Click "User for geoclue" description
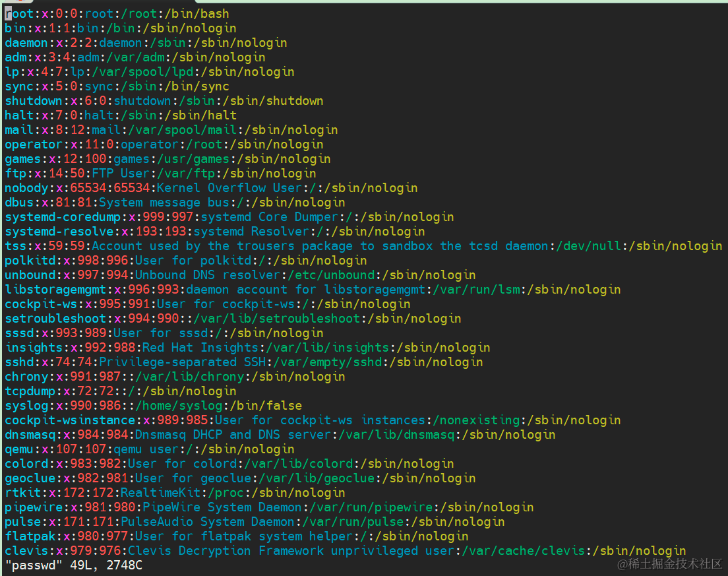Screen dimensions: 728x576 point(193,478)
